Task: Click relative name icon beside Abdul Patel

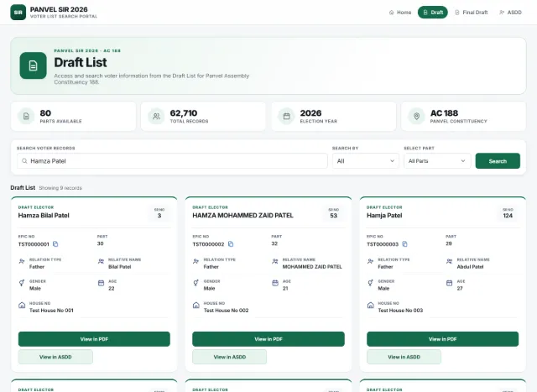Action: pos(450,261)
